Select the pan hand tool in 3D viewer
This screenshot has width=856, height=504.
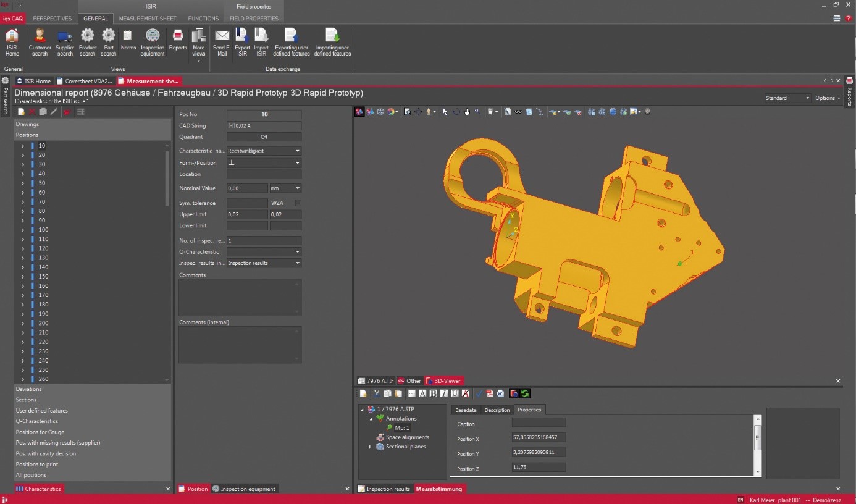(467, 112)
